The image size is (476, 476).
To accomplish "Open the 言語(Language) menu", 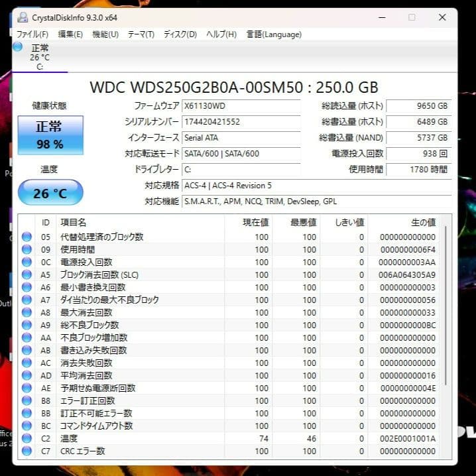I will [274, 34].
